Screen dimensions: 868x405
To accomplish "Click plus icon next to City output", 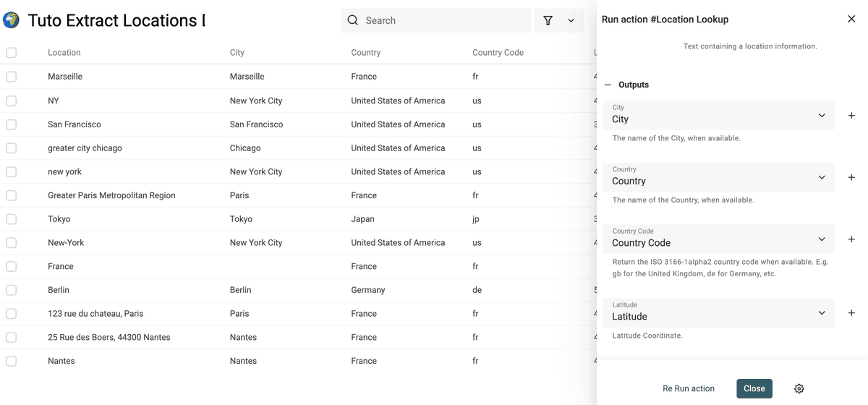I will tap(851, 116).
